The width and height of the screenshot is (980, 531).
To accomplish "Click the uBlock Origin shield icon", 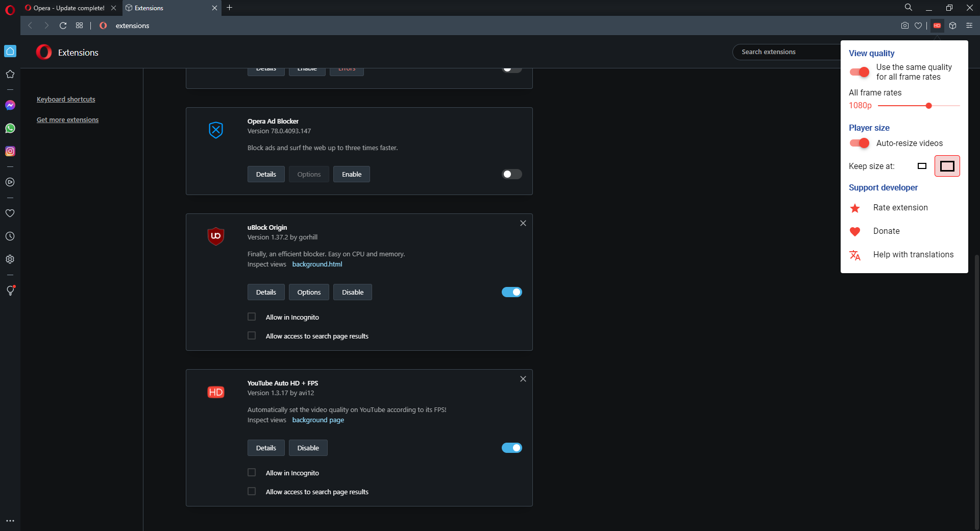I will coord(216,236).
